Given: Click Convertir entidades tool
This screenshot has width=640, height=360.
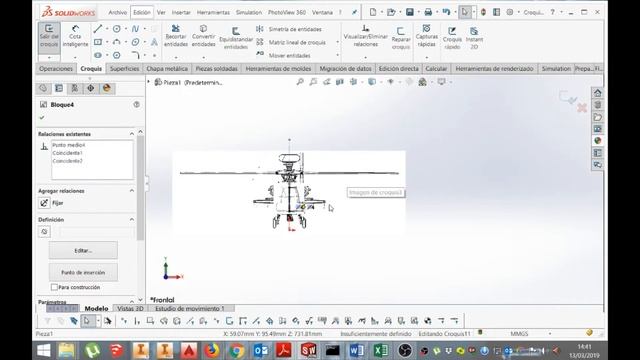Looking at the screenshot, I should tap(203, 36).
